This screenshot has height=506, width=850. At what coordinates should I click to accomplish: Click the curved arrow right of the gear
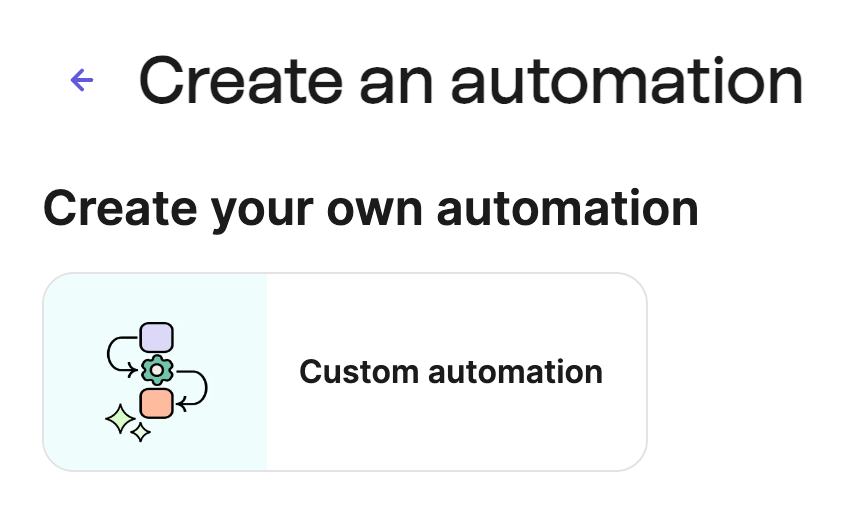click(195, 386)
